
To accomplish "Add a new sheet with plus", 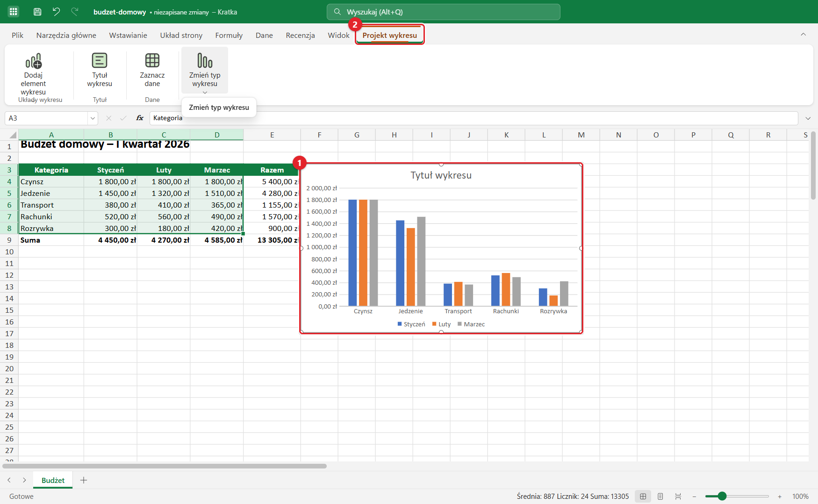I will (84, 480).
